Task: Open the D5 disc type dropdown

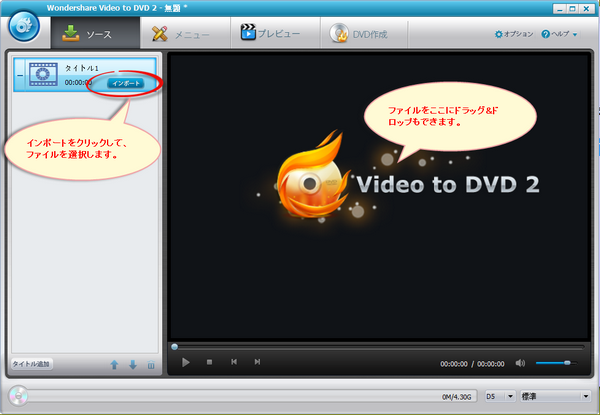Action: [500, 396]
